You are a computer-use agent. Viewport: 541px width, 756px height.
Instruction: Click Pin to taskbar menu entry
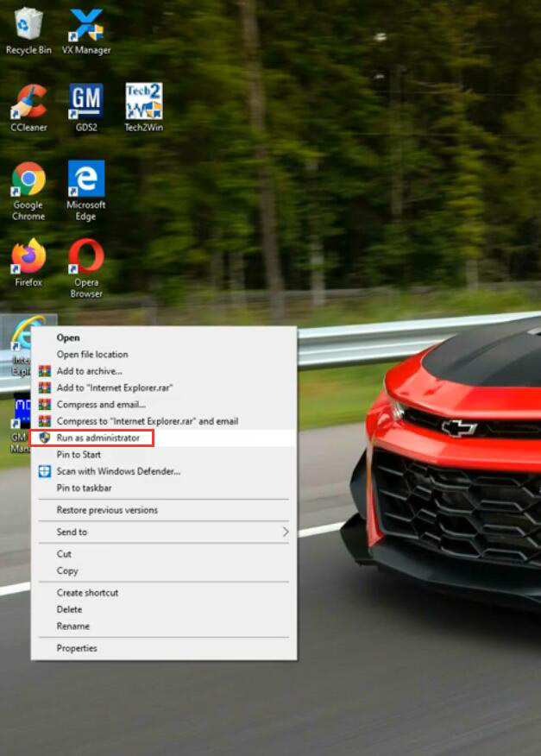click(x=84, y=488)
